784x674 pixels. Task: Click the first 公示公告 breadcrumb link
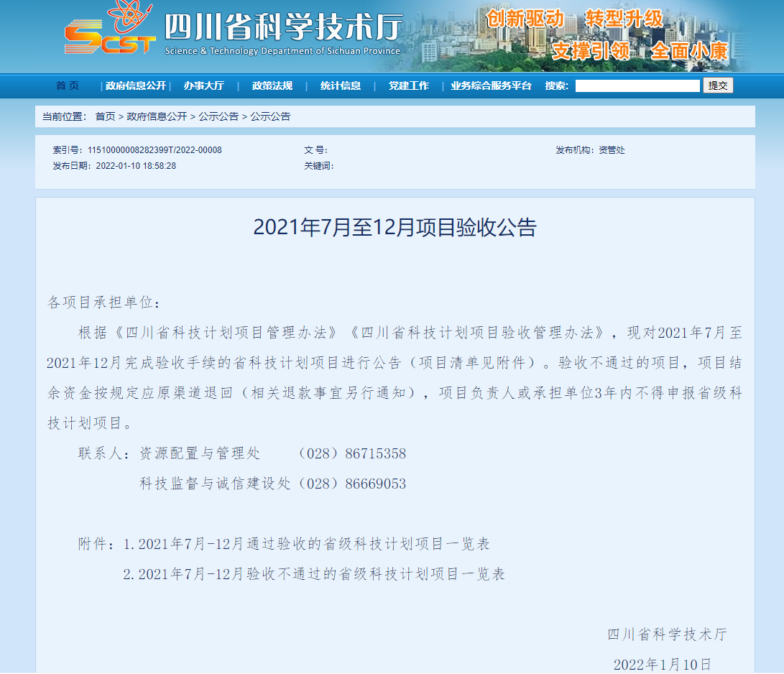(218, 116)
